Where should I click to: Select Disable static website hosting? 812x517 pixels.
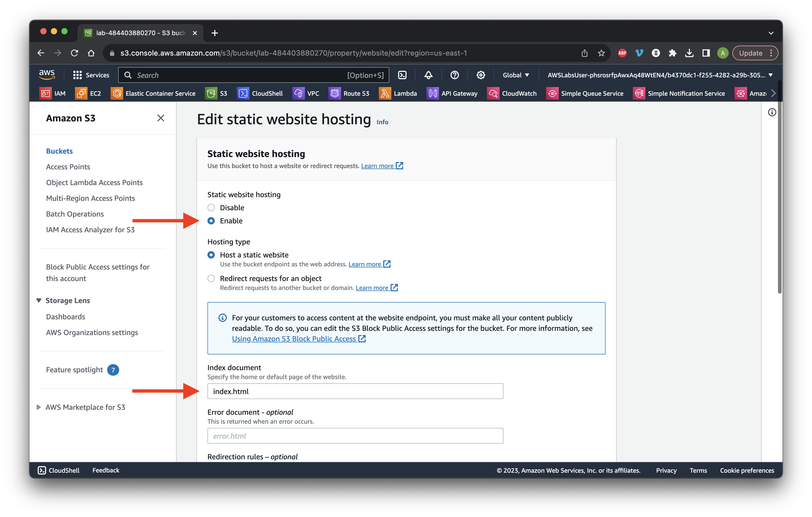(211, 208)
